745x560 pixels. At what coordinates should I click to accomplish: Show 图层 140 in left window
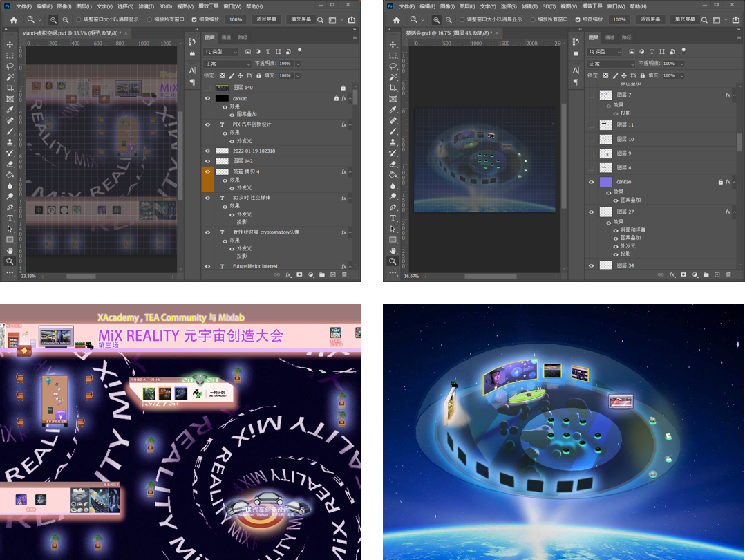(207, 88)
